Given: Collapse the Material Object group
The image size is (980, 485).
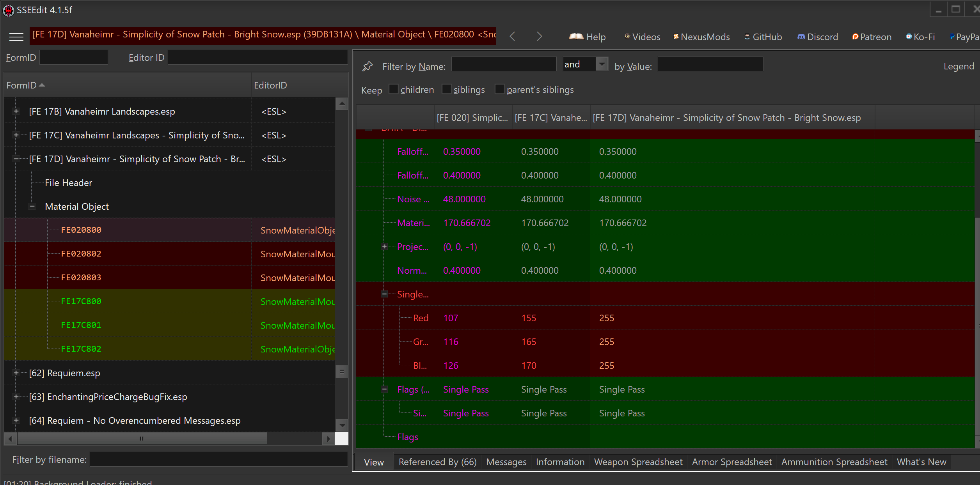Looking at the screenshot, I should (x=32, y=207).
